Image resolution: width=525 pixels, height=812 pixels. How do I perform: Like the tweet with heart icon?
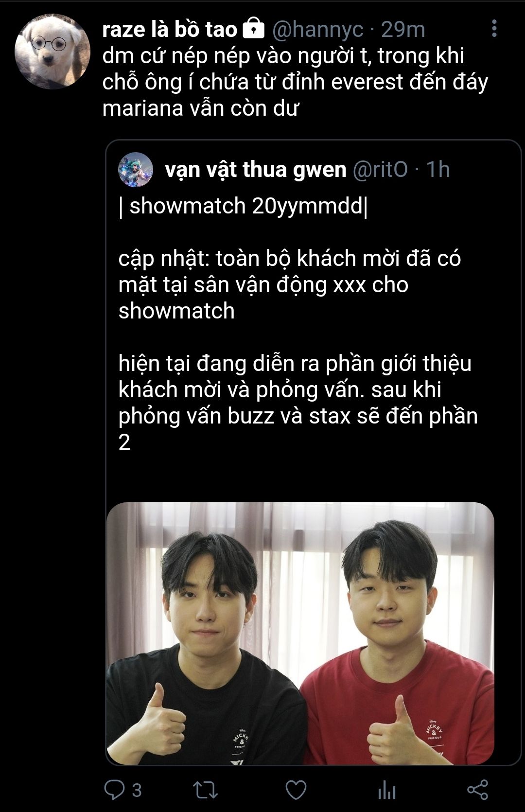pos(296,790)
